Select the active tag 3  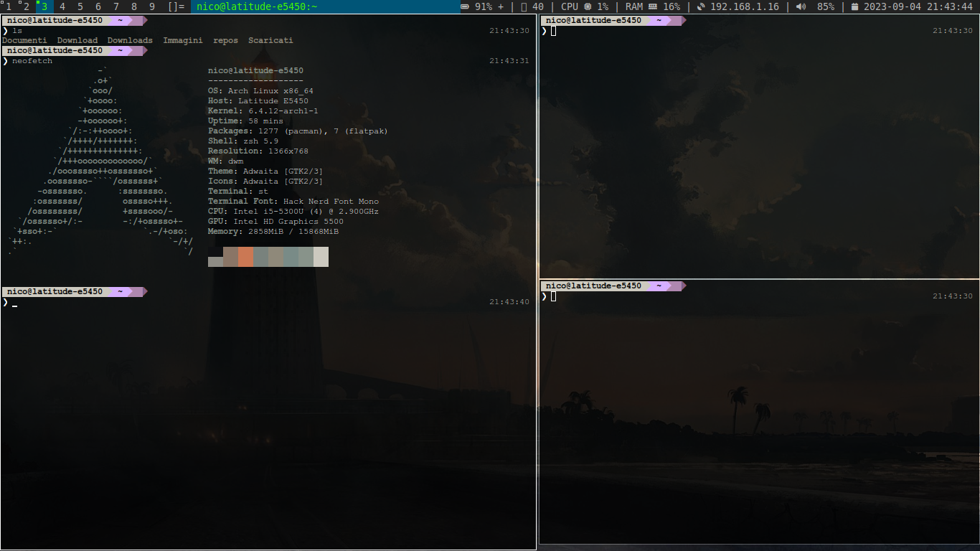[44, 6]
